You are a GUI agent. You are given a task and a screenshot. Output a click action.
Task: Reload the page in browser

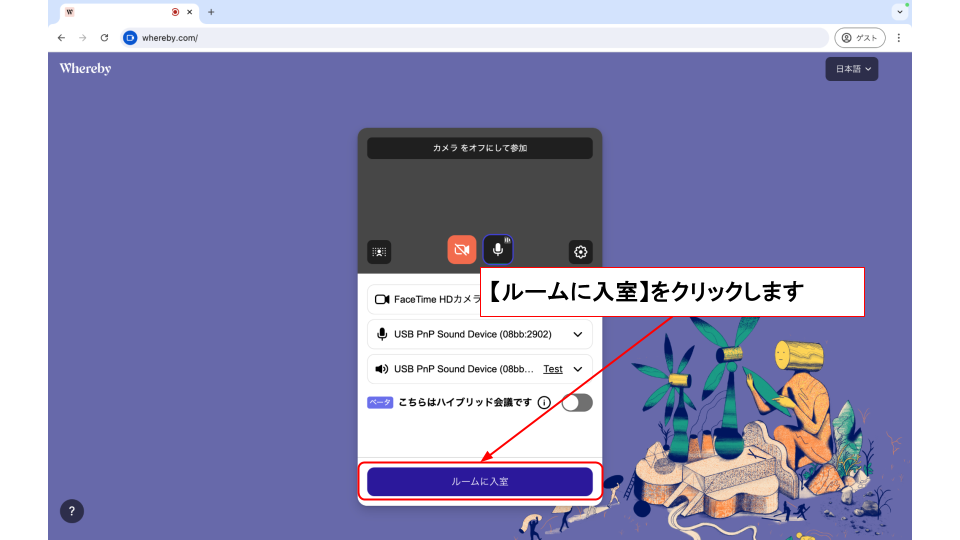[x=104, y=38]
